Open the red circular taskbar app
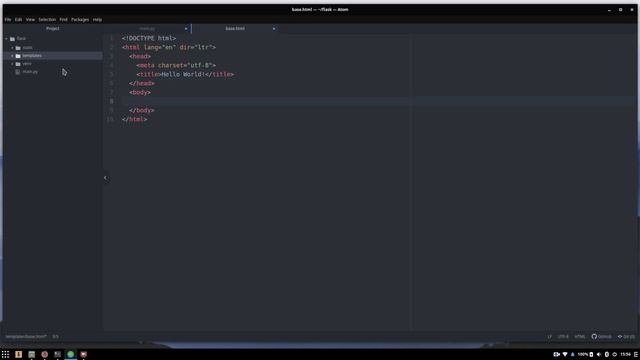 (44, 354)
